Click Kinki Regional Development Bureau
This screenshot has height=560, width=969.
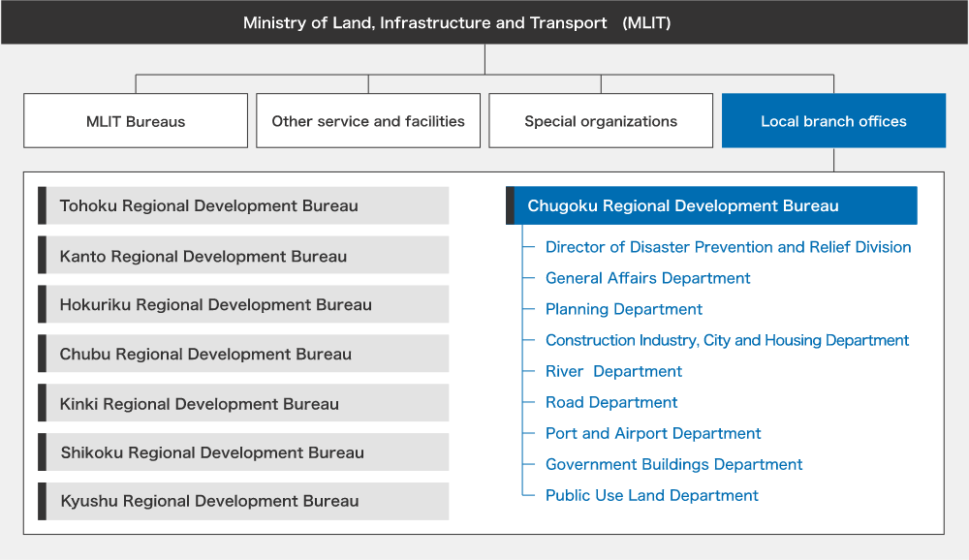(x=243, y=403)
